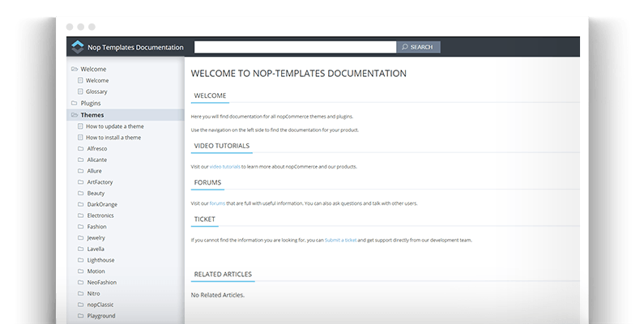This screenshot has width=644, height=324.
Task: Expand the Alfresco folder icon
Action: click(80, 148)
